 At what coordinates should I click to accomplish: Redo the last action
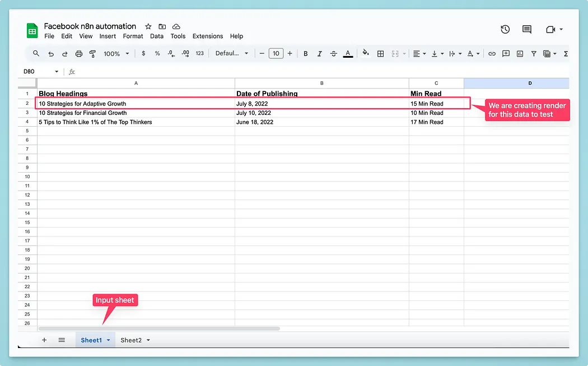[65, 54]
